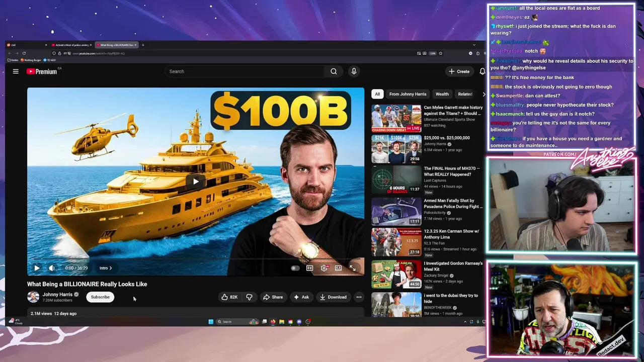
Task: Like the video with thumbs up
Action: coord(229,297)
